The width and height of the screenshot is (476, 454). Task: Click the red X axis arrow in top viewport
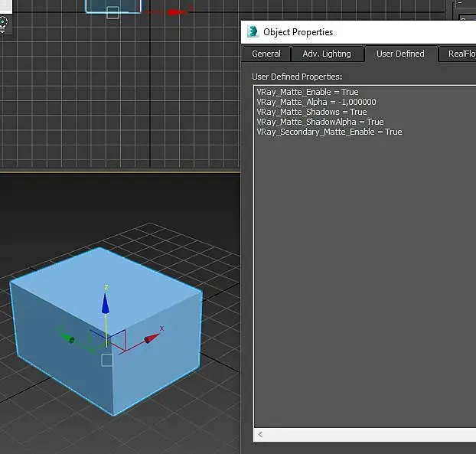(176, 12)
